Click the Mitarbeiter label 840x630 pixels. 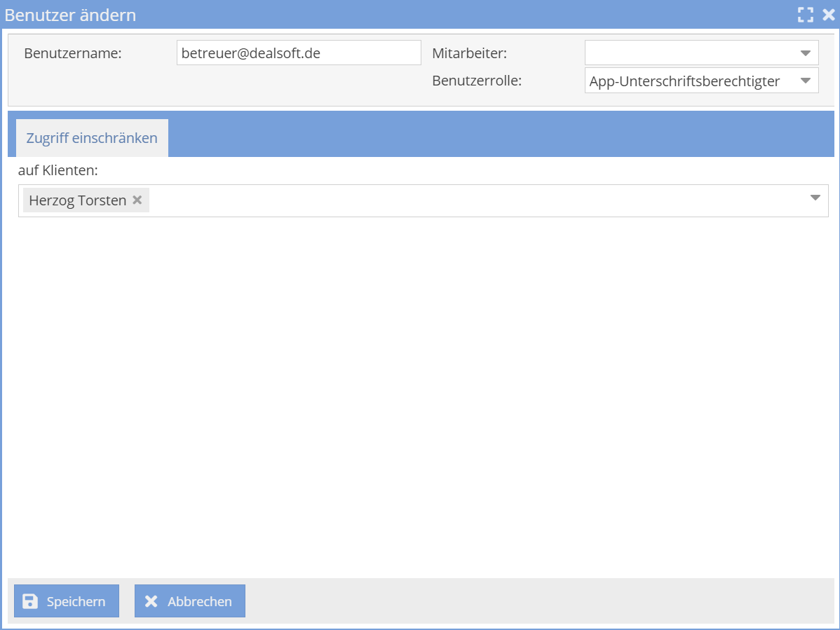pos(469,53)
